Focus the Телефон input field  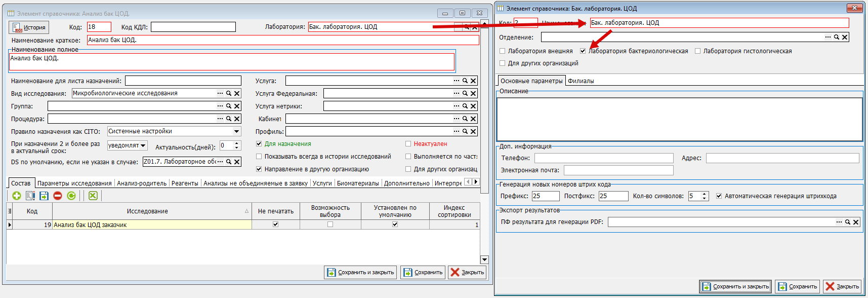pos(604,158)
